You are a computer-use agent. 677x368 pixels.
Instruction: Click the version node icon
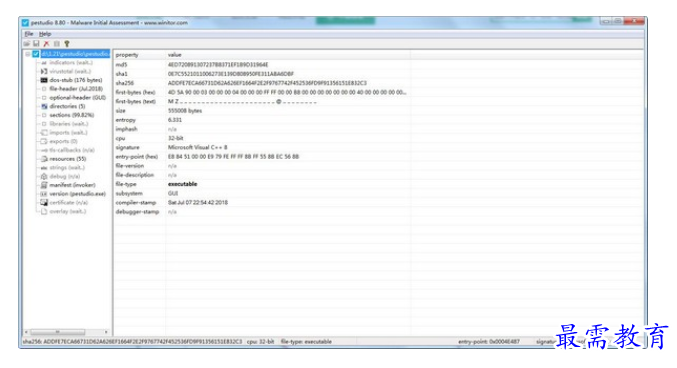(44, 194)
